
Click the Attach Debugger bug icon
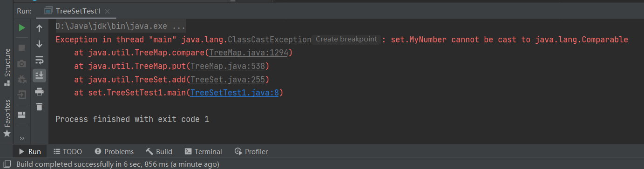pyautogui.click(x=21, y=80)
